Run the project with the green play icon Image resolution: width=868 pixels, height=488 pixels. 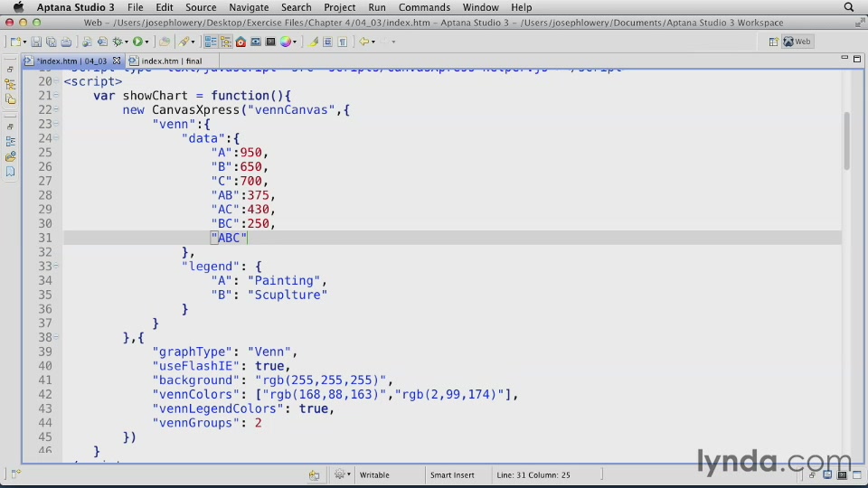click(x=137, y=42)
